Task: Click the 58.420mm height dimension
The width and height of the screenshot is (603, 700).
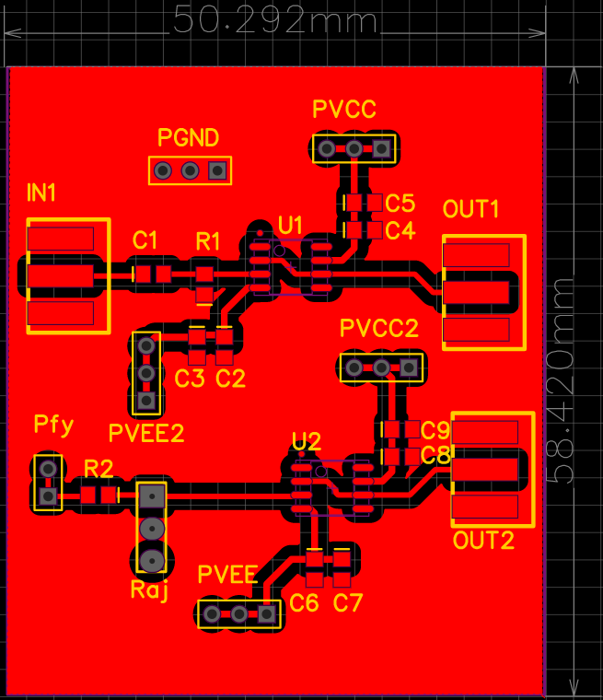Action: click(560, 381)
